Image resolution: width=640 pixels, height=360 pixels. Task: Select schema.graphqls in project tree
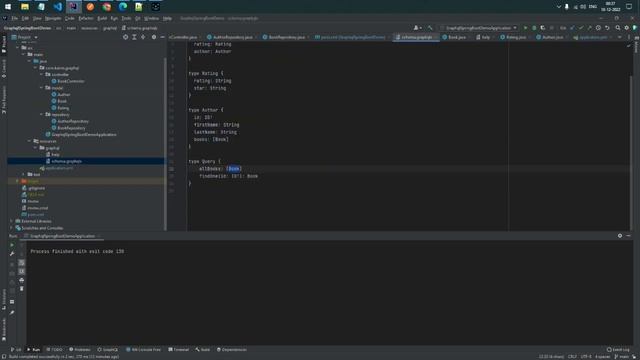tap(67, 161)
